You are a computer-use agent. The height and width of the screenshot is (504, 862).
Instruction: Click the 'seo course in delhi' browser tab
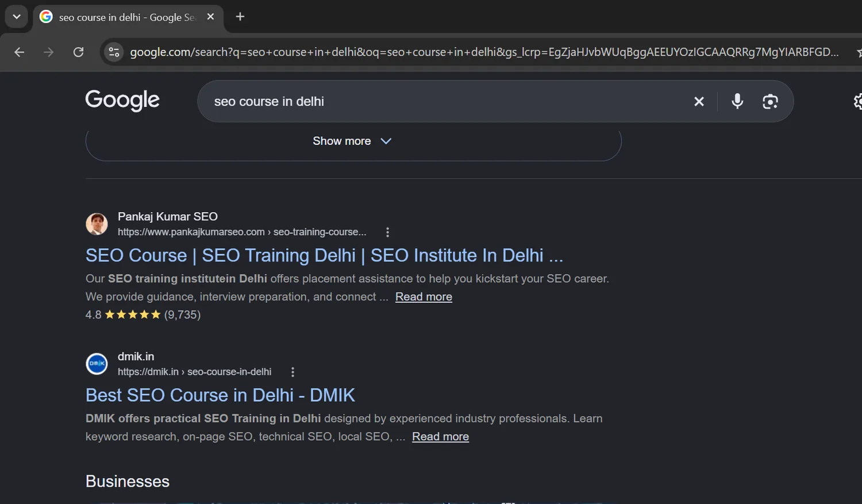[x=128, y=17]
